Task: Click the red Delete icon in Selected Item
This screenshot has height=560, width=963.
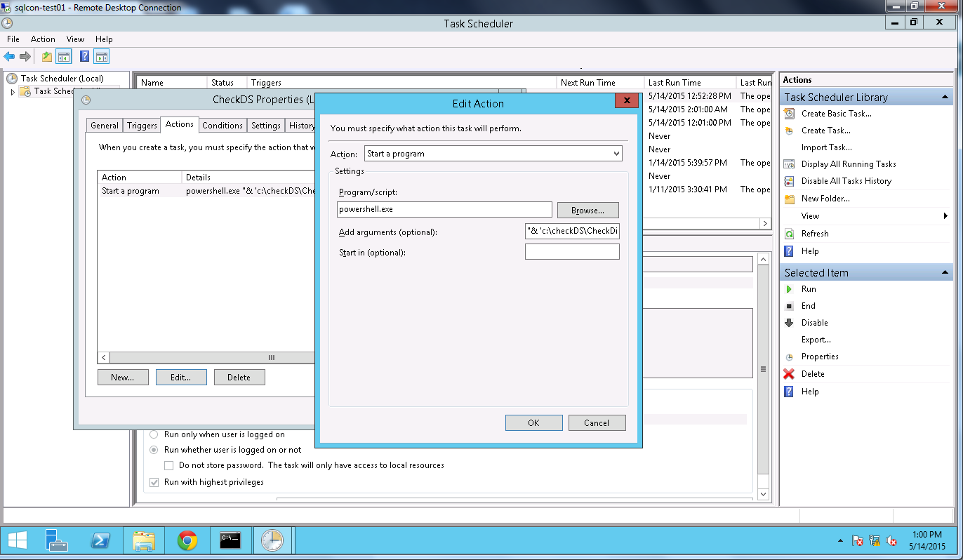Action: pos(789,374)
